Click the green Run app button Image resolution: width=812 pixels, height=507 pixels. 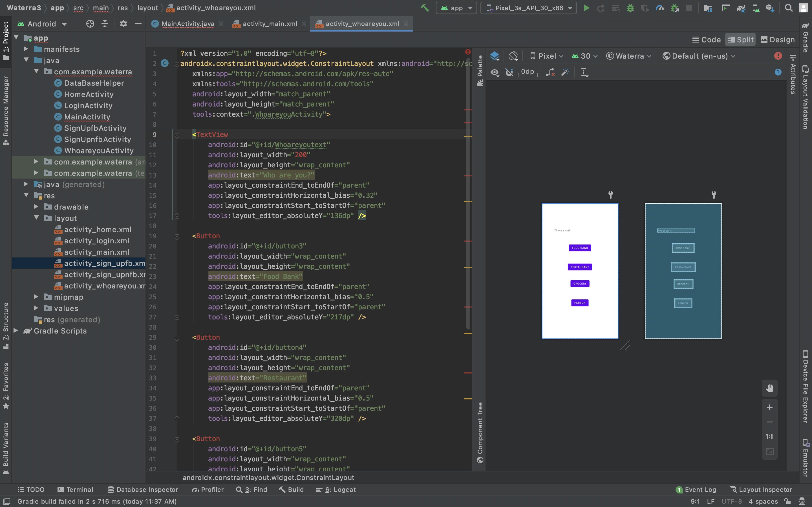click(x=586, y=8)
